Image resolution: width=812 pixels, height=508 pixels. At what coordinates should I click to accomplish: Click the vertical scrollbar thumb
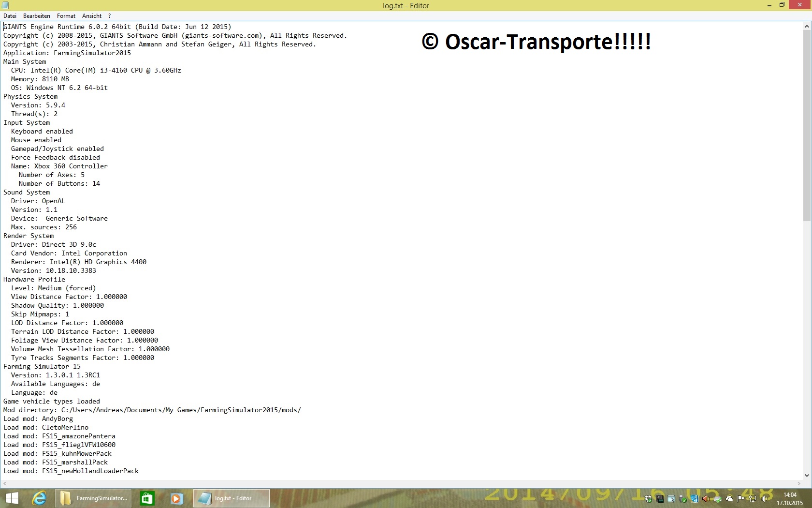(807, 126)
